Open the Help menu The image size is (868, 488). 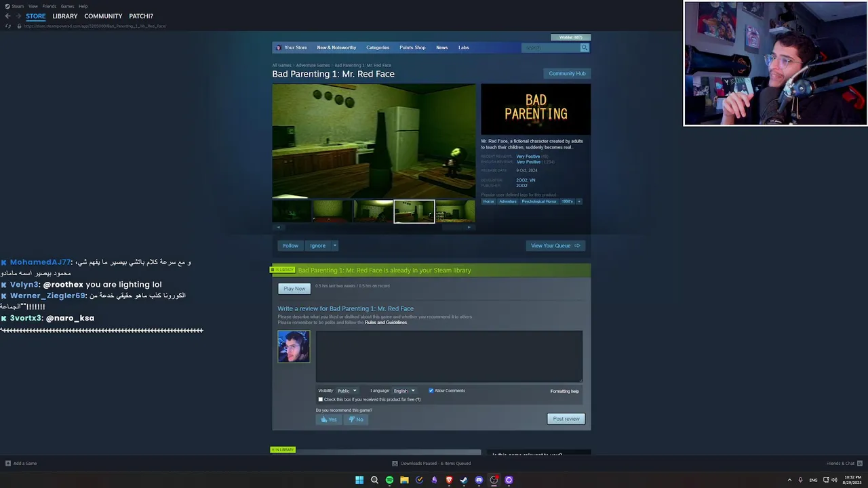[x=83, y=6]
